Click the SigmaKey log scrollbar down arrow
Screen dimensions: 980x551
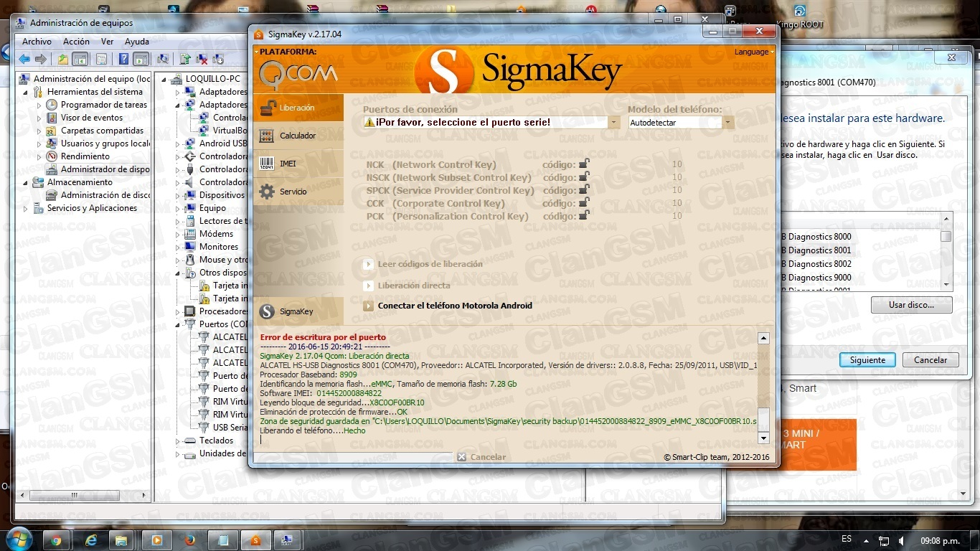tap(763, 438)
